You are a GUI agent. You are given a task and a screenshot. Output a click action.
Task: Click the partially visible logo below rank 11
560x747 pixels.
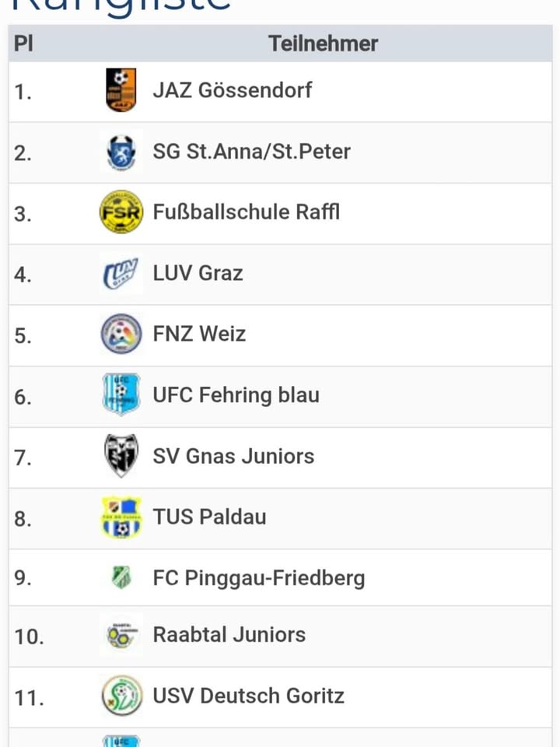coord(121,741)
